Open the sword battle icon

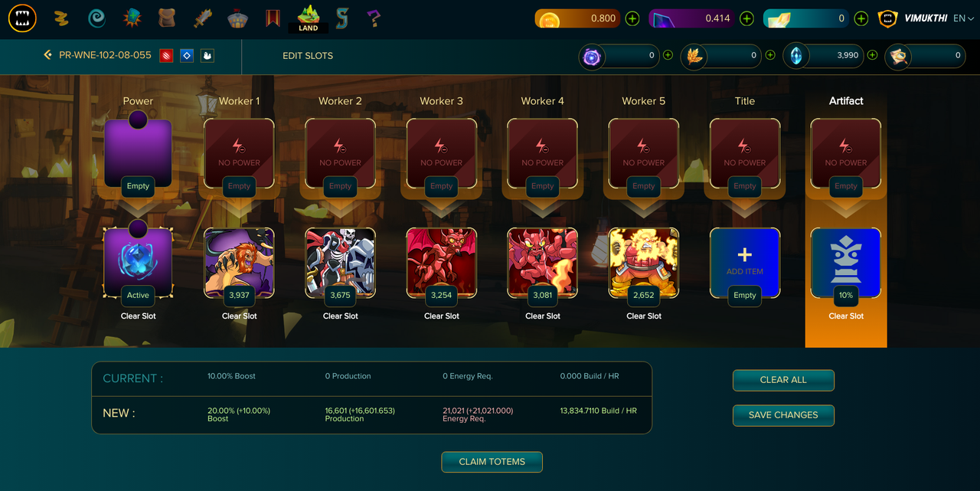pos(202,18)
